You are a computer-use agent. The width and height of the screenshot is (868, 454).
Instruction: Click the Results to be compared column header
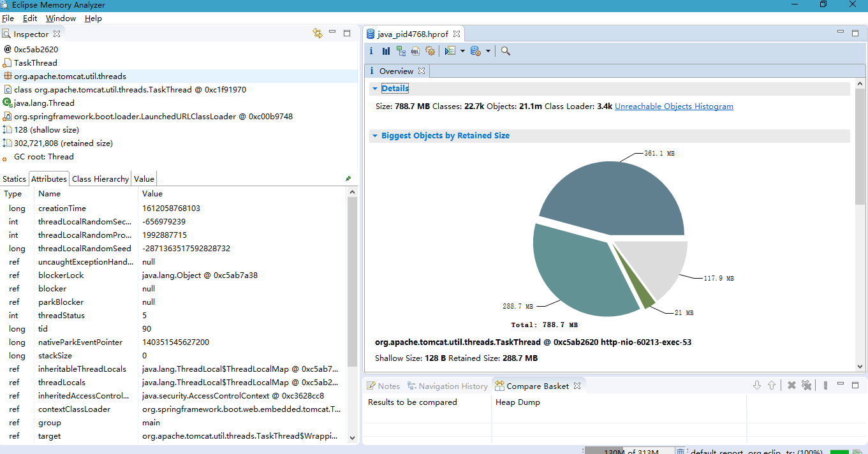(427, 402)
